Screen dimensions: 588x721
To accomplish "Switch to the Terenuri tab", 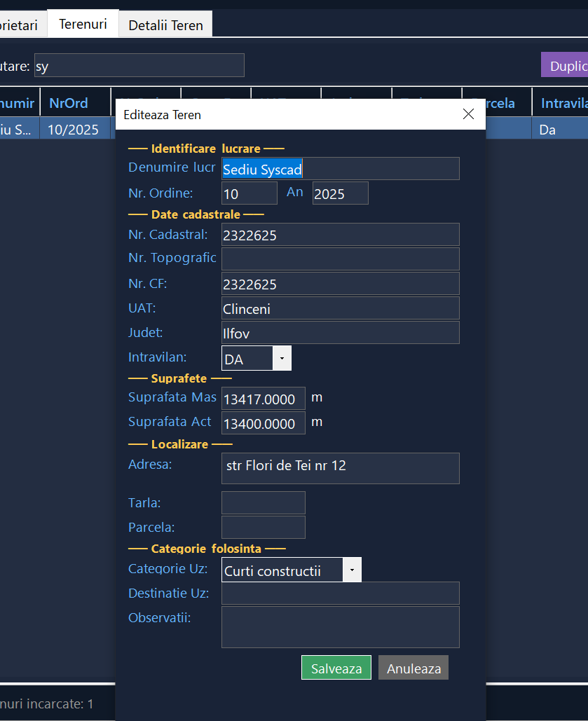I will click(83, 25).
